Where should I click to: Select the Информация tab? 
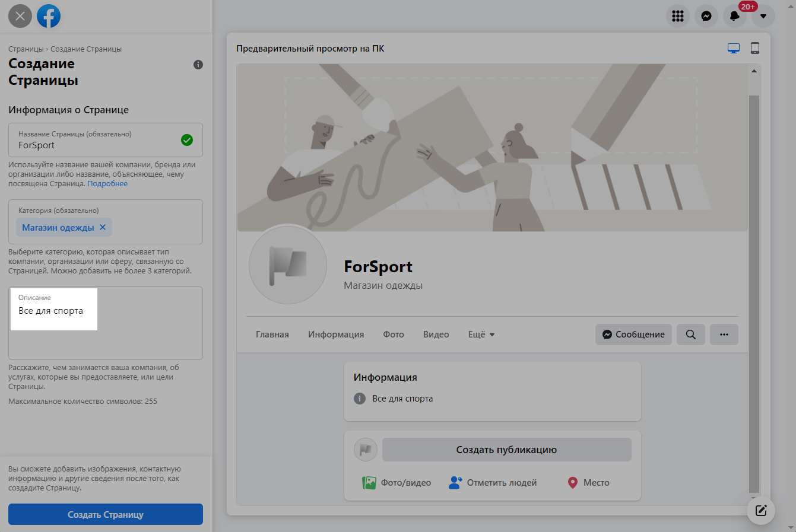336,335
